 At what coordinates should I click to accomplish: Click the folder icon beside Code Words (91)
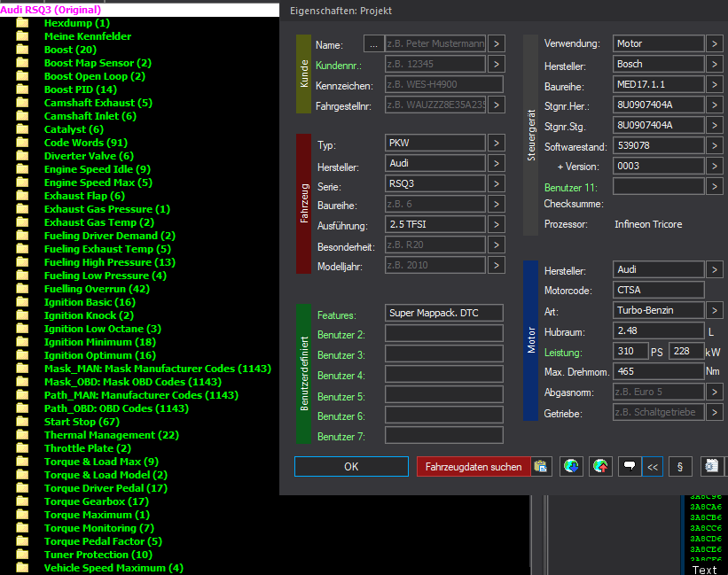pyautogui.click(x=22, y=143)
